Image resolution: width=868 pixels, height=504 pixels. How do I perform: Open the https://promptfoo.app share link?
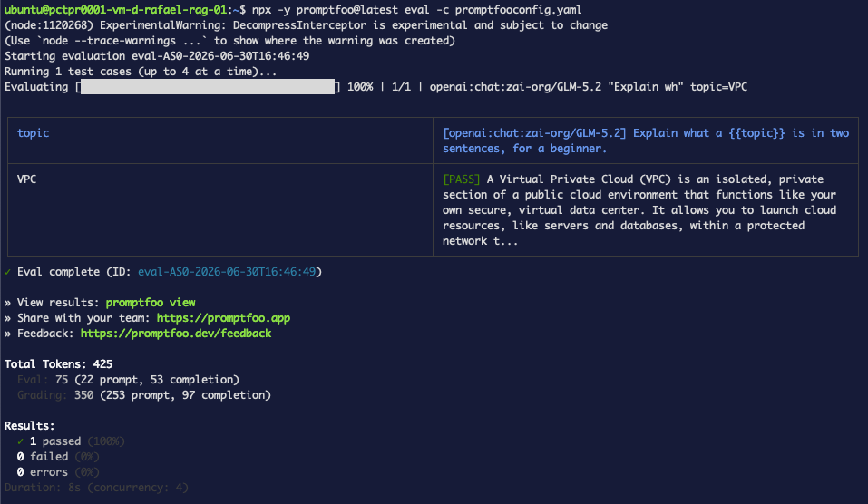[223, 318]
